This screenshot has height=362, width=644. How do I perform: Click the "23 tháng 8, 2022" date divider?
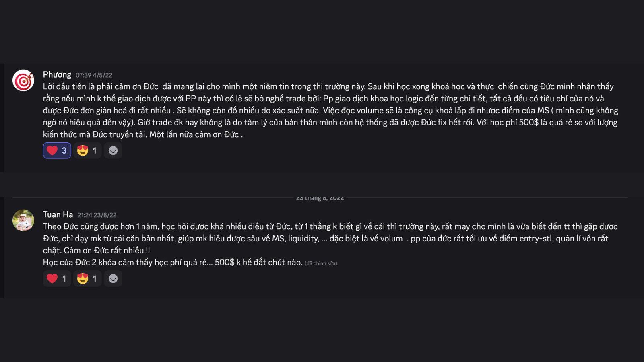[320, 198]
